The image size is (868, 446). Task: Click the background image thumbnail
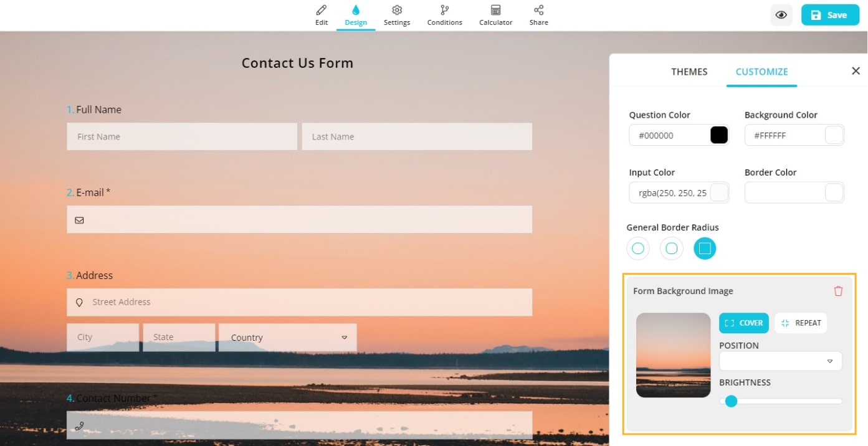pos(673,355)
